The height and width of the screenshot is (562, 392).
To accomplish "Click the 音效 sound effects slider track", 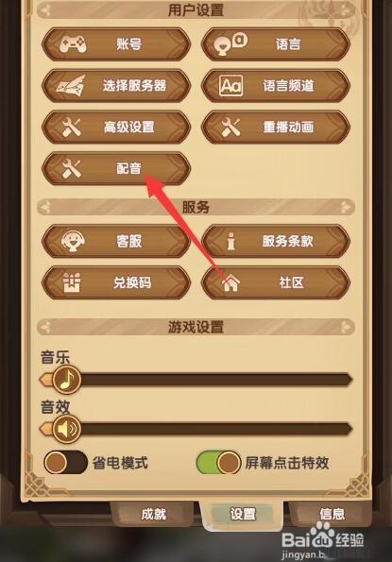I will pyautogui.click(x=196, y=429).
